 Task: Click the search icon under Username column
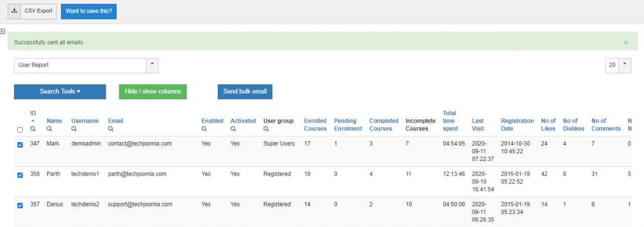coord(74,129)
